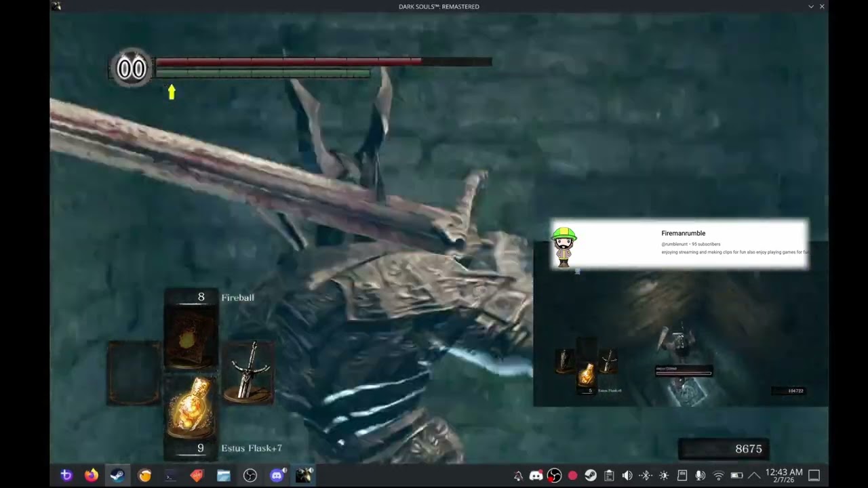Open Steam tray icon

tap(591, 476)
